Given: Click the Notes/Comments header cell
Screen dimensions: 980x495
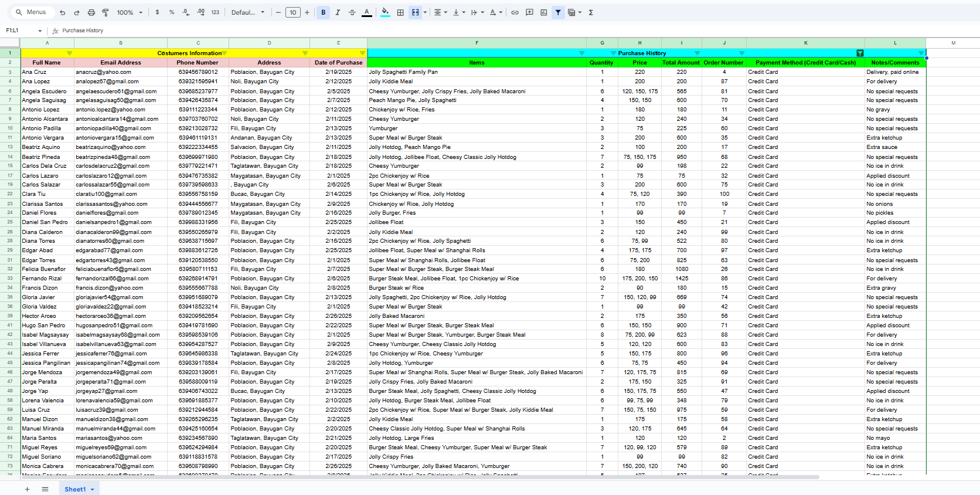Looking at the screenshot, I should [x=895, y=63].
